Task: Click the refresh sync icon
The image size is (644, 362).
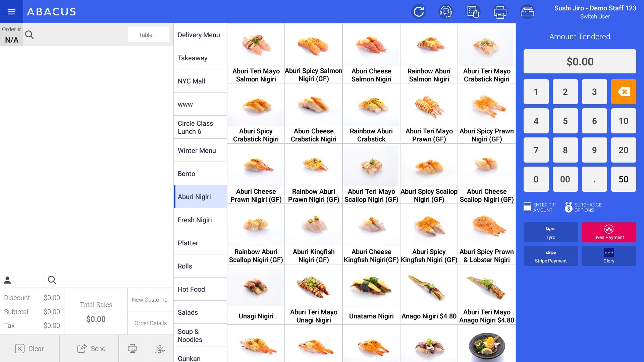Action: 419,12
